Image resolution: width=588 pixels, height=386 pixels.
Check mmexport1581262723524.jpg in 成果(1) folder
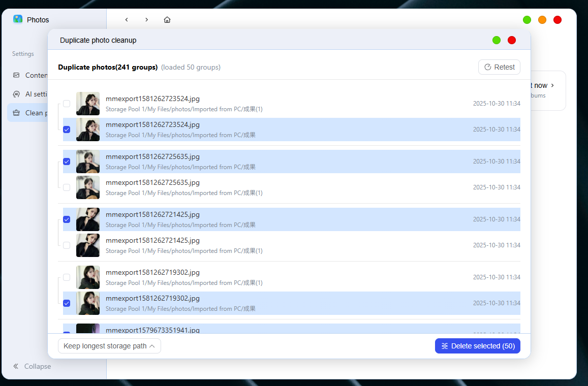[x=67, y=104]
